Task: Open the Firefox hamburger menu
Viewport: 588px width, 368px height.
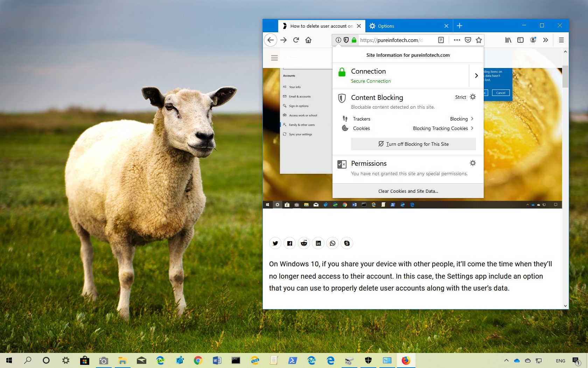Action: (561, 40)
